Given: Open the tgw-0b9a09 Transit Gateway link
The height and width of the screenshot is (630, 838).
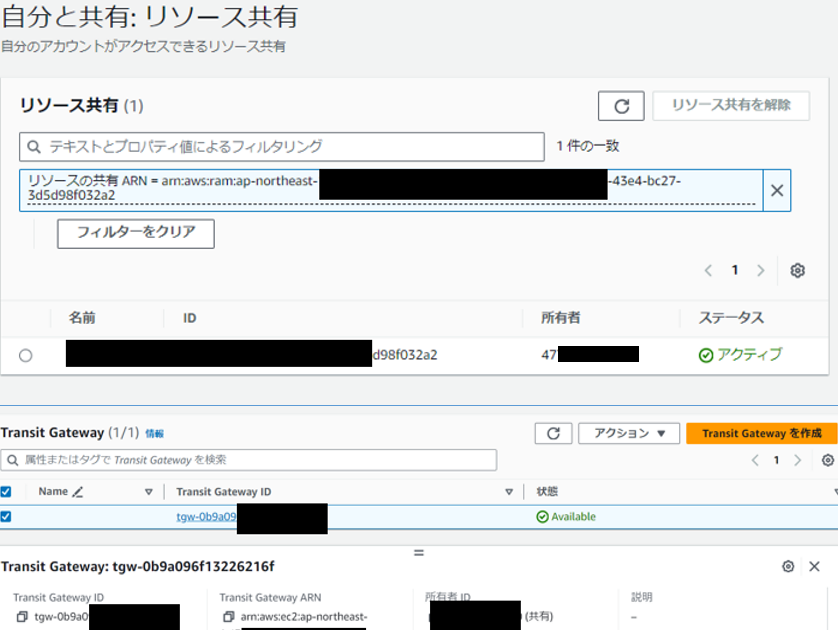Looking at the screenshot, I should (206, 517).
